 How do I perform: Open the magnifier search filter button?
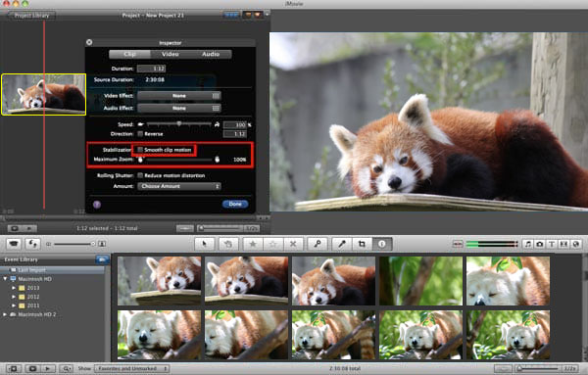coord(66,368)
